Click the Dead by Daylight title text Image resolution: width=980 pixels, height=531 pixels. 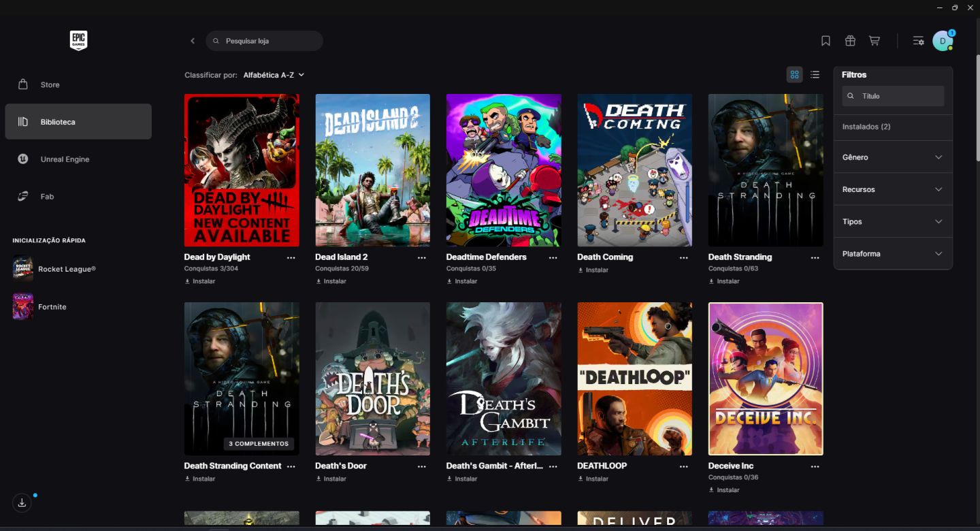[x=217, y=257]
